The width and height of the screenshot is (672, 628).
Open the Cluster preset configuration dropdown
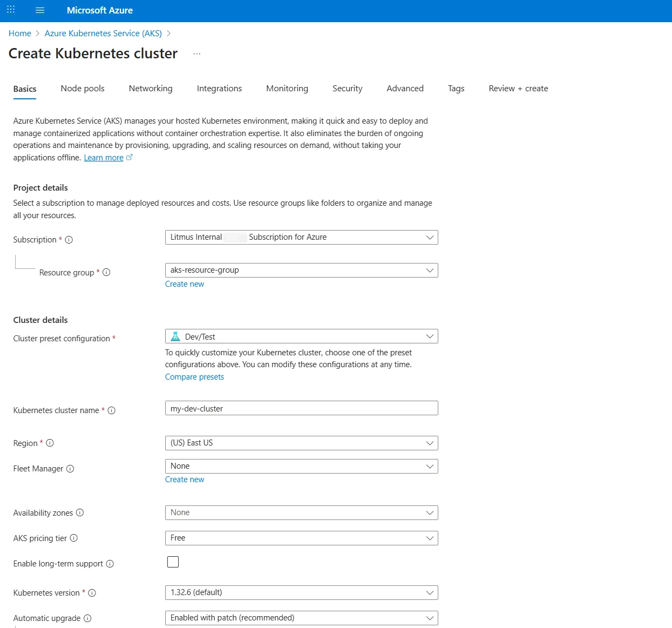(301, 336)
